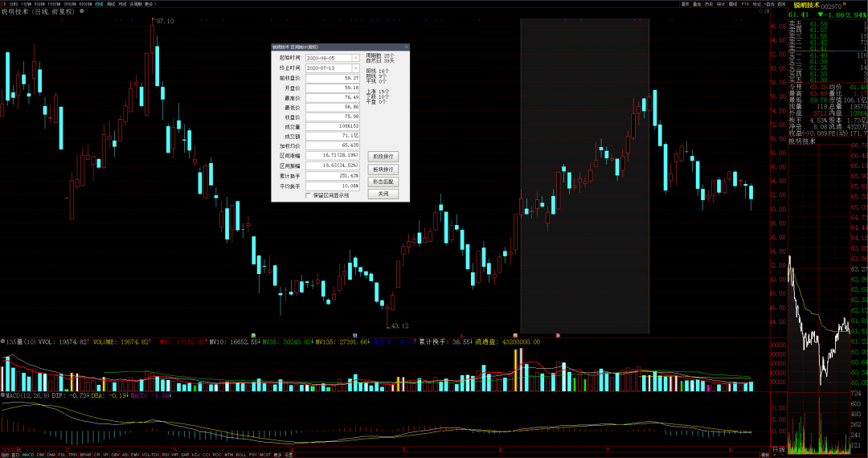Click the 叠加 overlay toolbar button

tap(697, 4)
